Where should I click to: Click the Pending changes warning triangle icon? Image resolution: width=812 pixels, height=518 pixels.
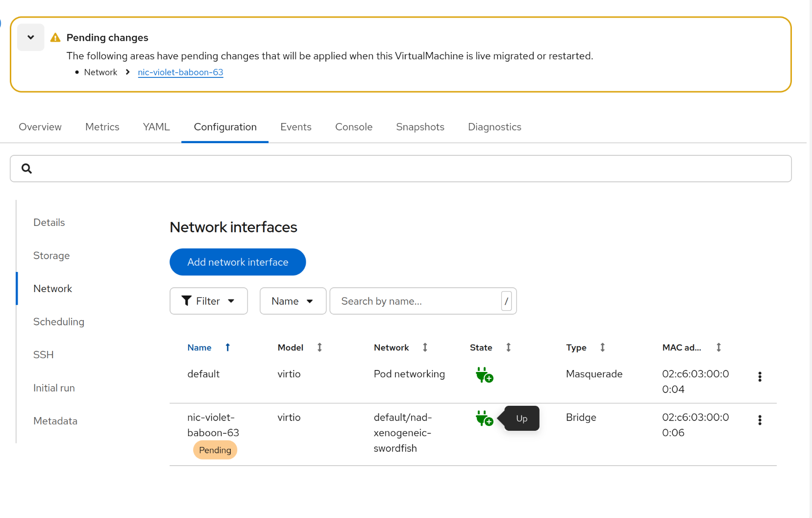click(x=55, y=38)
